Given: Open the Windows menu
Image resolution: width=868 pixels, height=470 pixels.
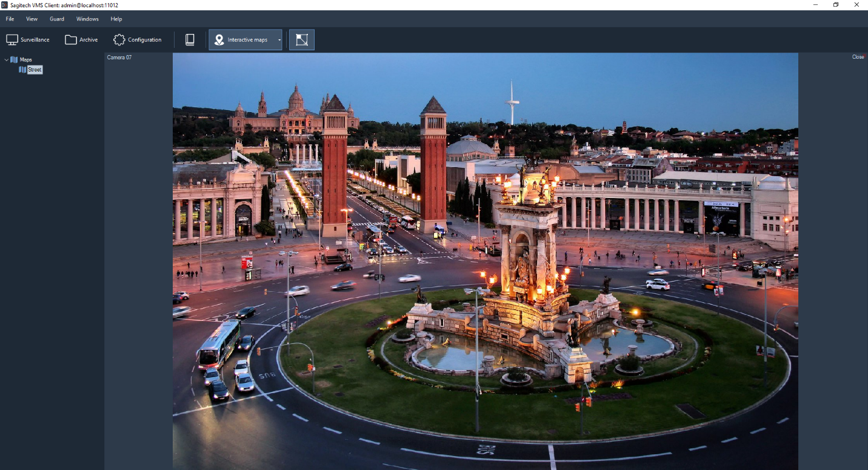Looking at the screenshot, I should tap(87, 19).
